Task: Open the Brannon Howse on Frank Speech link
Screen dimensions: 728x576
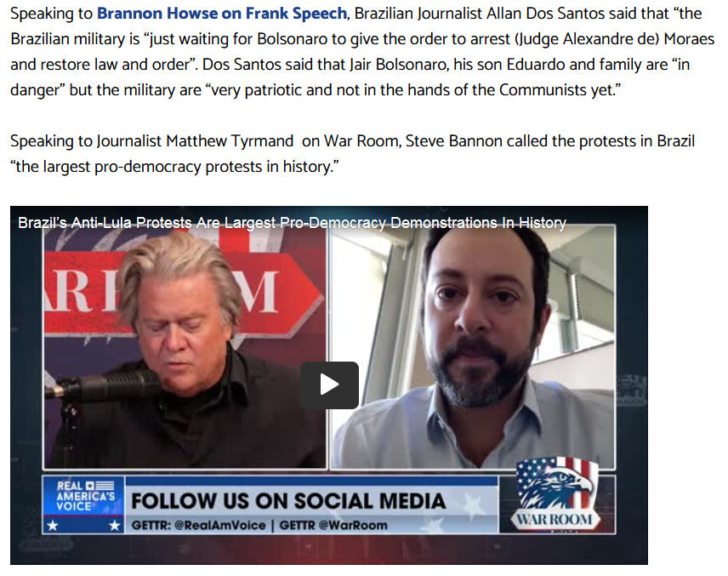Action: (222, 14)
